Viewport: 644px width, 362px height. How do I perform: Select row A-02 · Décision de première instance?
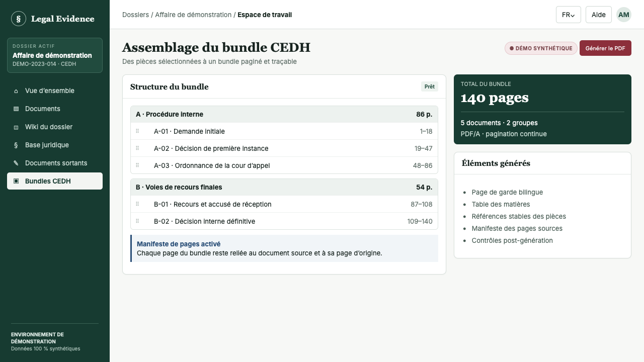coord(284,148)
